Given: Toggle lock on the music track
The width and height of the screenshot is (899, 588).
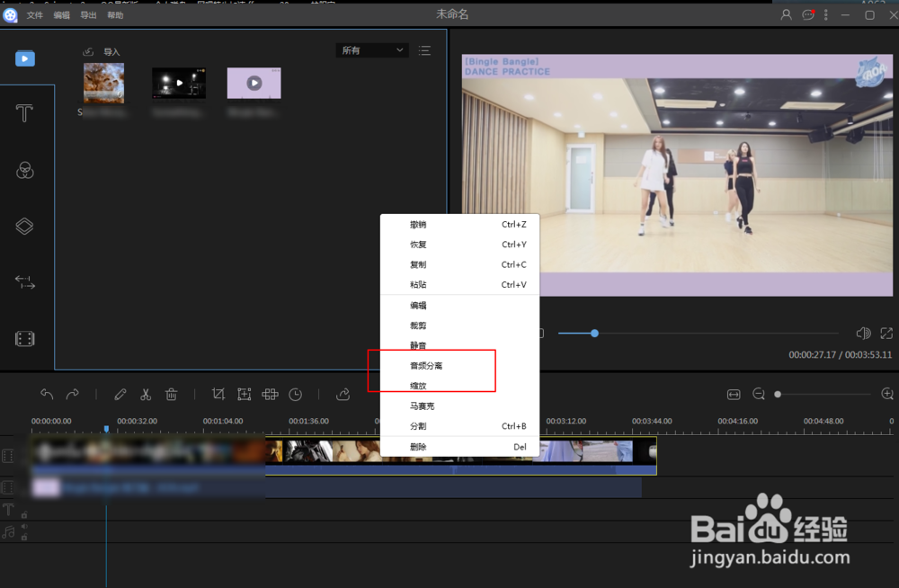Looking at the screenshot, I should (x=24, y=538).
